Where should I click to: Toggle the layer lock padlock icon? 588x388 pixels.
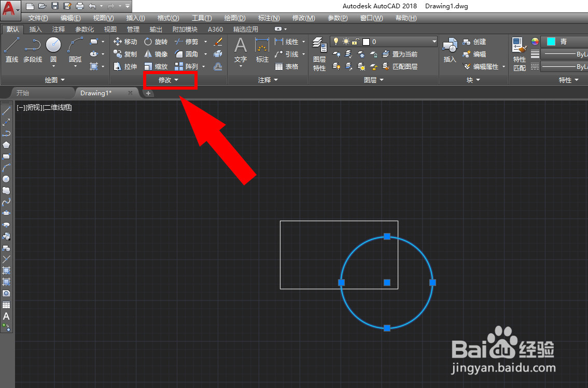click(x=356, y=41)
